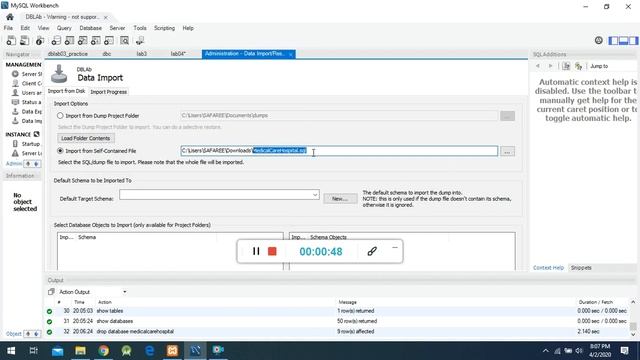Click the search table data toolbar icon
This screenshot has width=640, height=360.
click(x=124, y=40)
